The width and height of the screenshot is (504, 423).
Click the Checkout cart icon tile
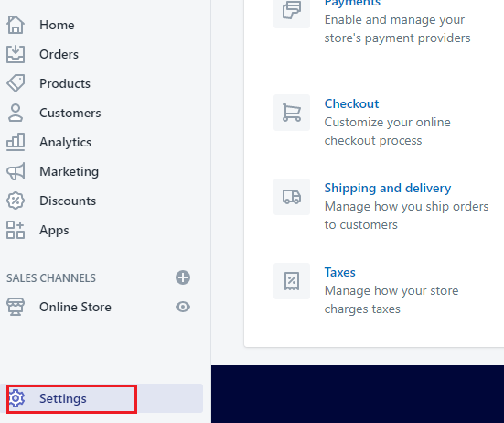(292, 113)
